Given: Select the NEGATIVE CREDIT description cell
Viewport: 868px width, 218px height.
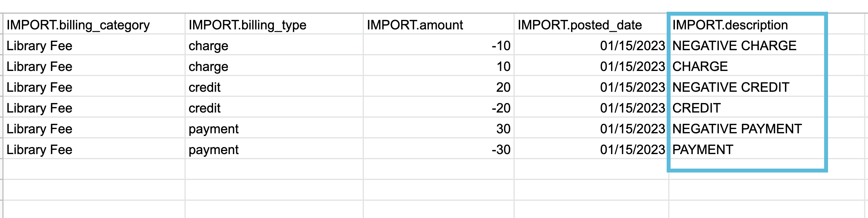Looking at the screenshot, I should [746, 87].
